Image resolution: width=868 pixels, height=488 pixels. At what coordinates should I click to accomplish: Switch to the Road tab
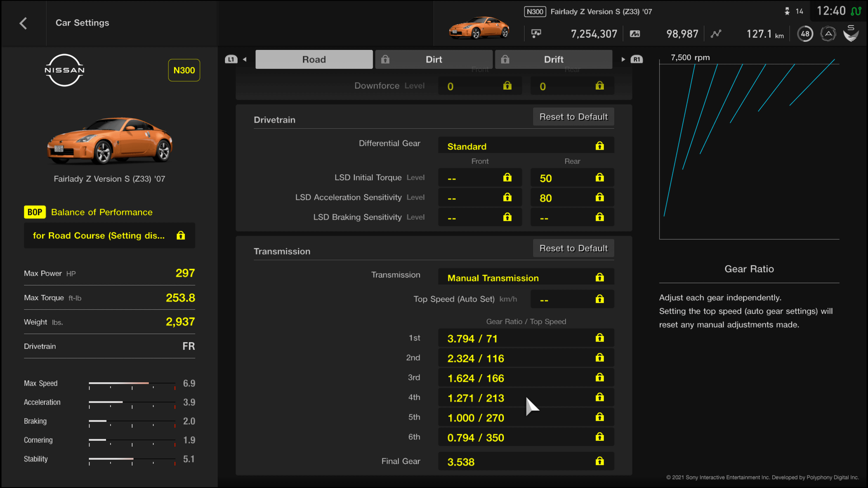click(x=314, y=59)
